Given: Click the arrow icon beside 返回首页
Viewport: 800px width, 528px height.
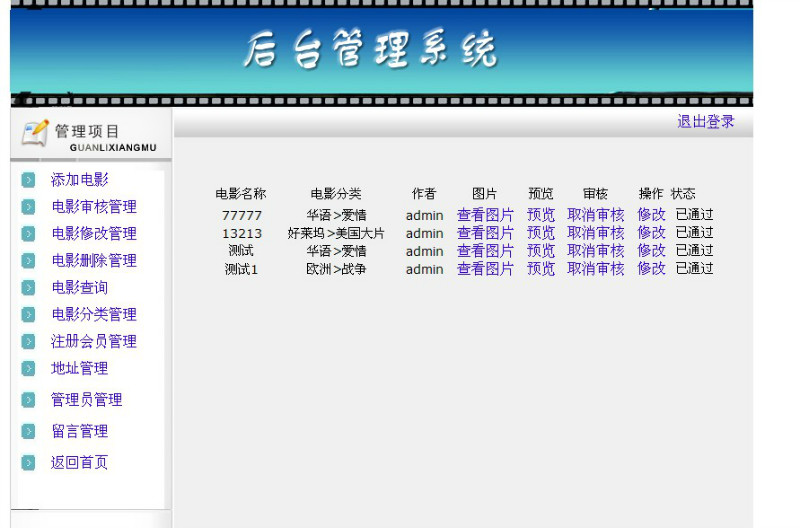Looking at the screenshot, I should (x=28, y=463).
